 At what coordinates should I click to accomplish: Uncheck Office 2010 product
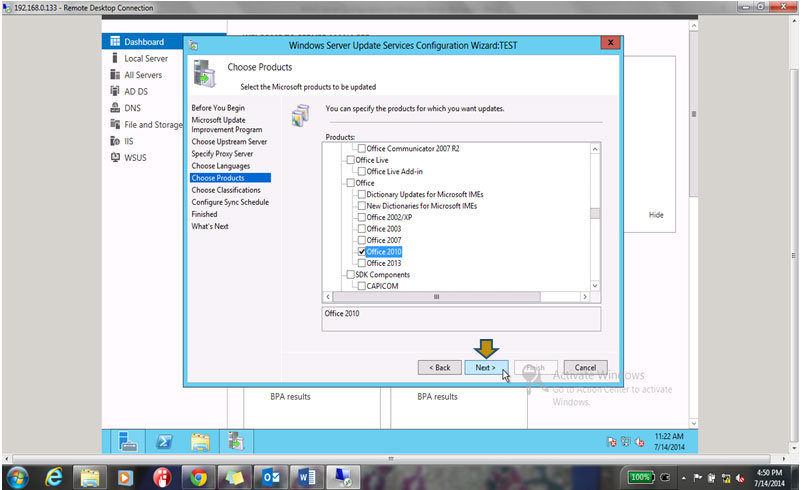(361, 252)
